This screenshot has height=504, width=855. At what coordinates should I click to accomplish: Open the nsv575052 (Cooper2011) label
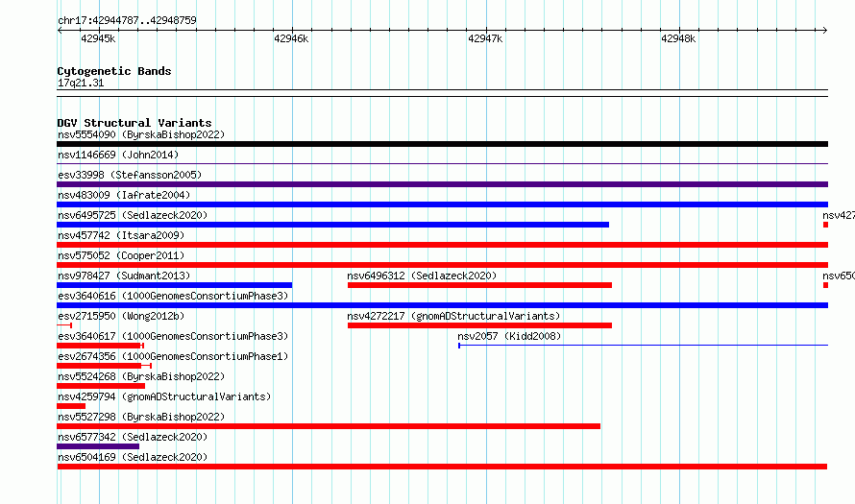pyautogui.click(x=121, y=255)
